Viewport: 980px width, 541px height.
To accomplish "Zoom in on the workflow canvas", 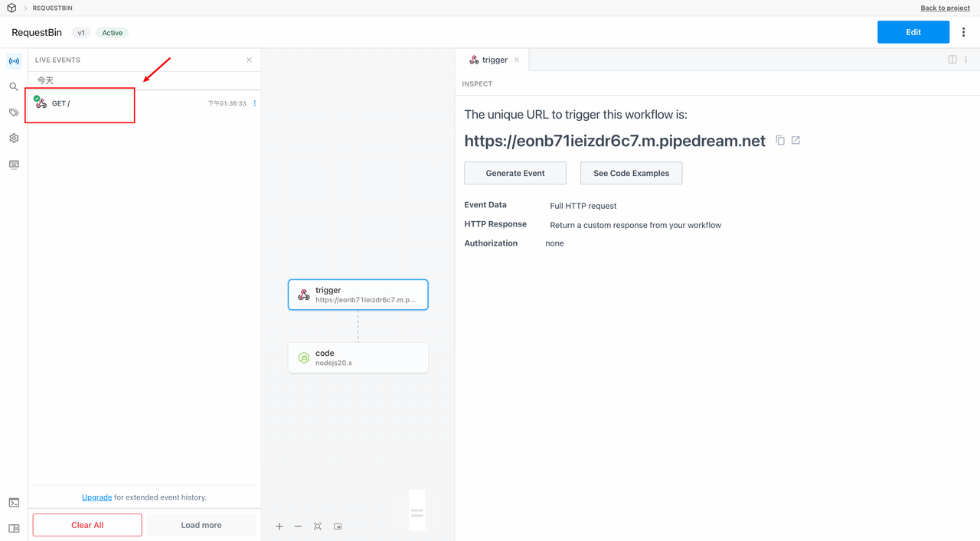I will click(x=279, y=526).
